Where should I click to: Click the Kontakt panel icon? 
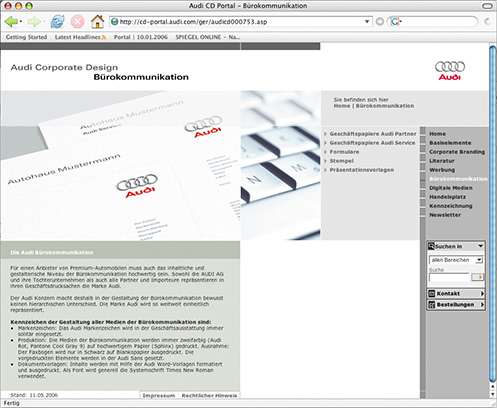tap(432, 294)
